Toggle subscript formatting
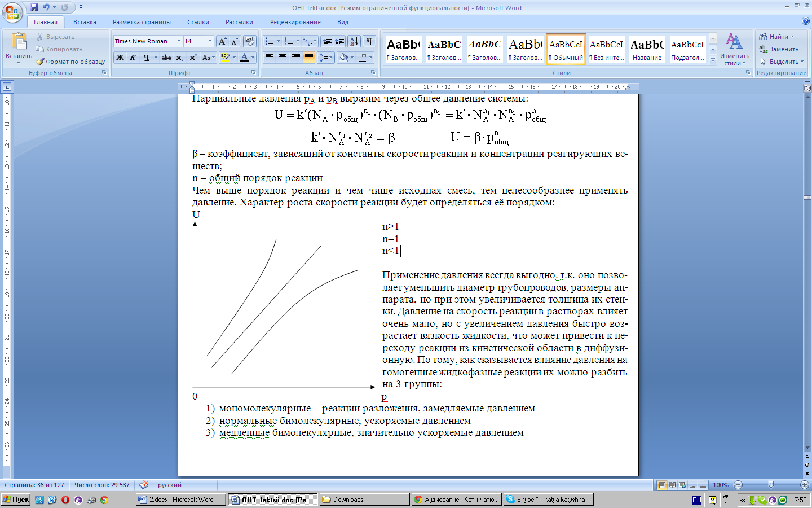 coord(179,58)
